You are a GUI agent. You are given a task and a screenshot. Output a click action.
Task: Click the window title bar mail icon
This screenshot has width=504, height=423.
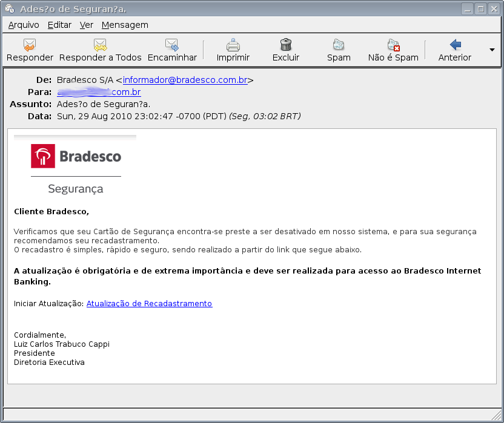(10, 8)
